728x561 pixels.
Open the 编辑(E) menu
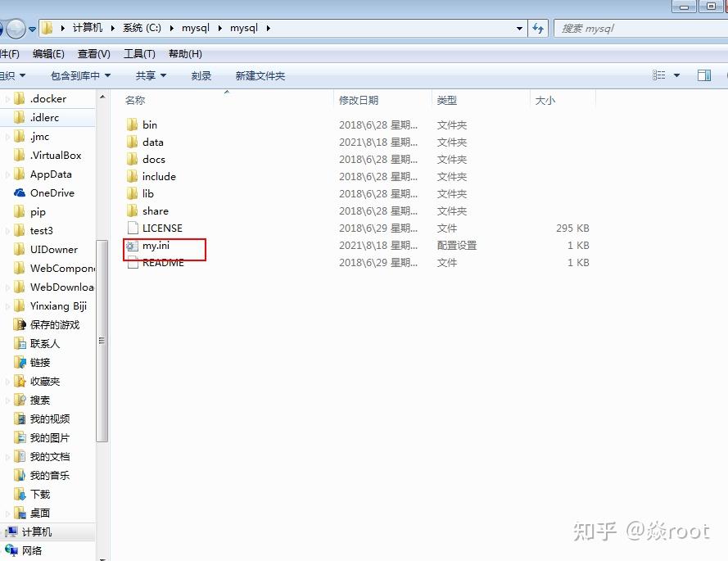48,54
